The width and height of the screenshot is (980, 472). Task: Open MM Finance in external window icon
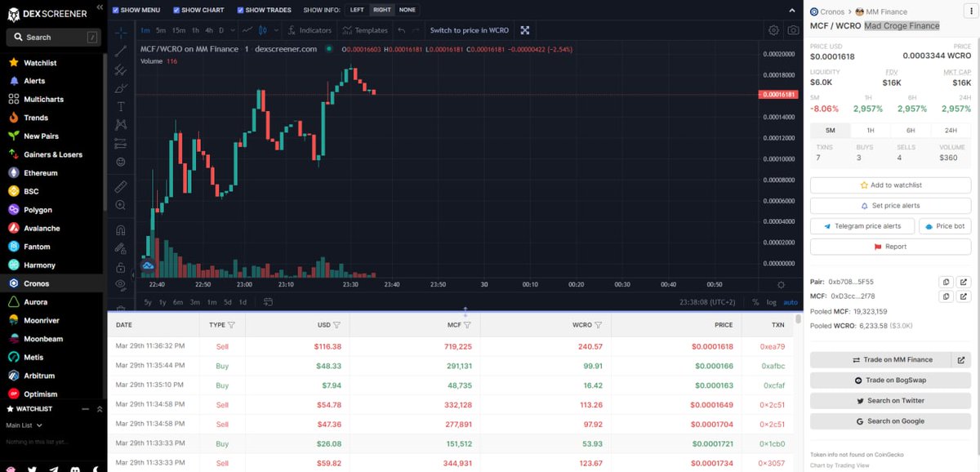(x=961, y=359)
